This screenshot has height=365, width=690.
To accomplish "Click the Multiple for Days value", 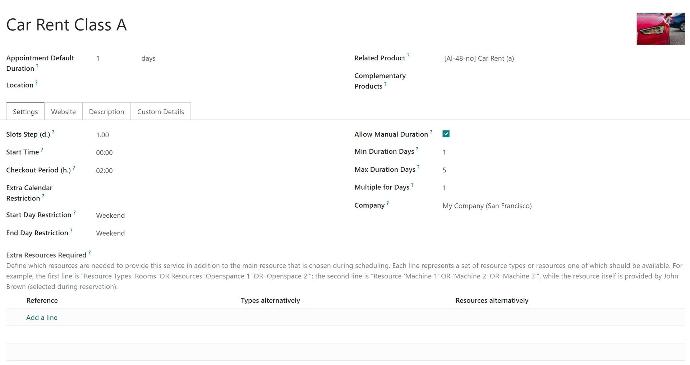I will coord(444,188).
